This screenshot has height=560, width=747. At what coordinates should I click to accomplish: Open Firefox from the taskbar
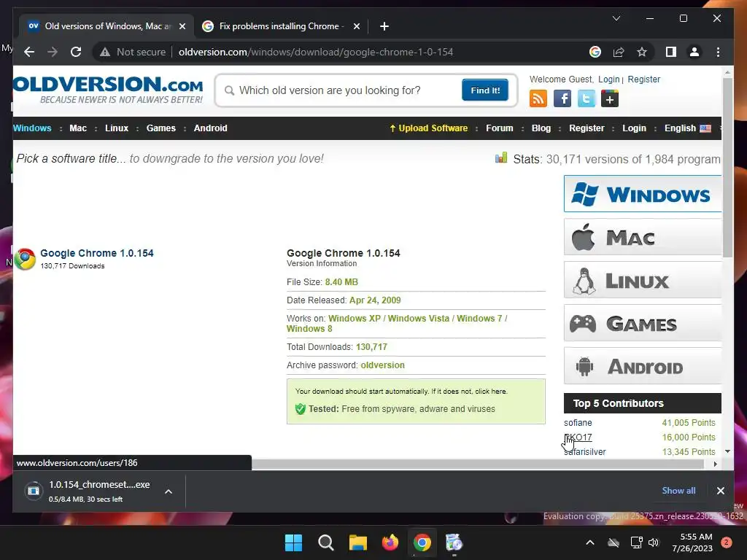390,542
